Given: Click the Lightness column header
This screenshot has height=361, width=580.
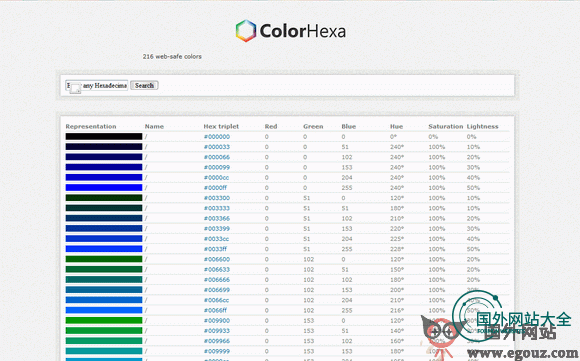Looking at the screenshot, I should tap(482, 126).
